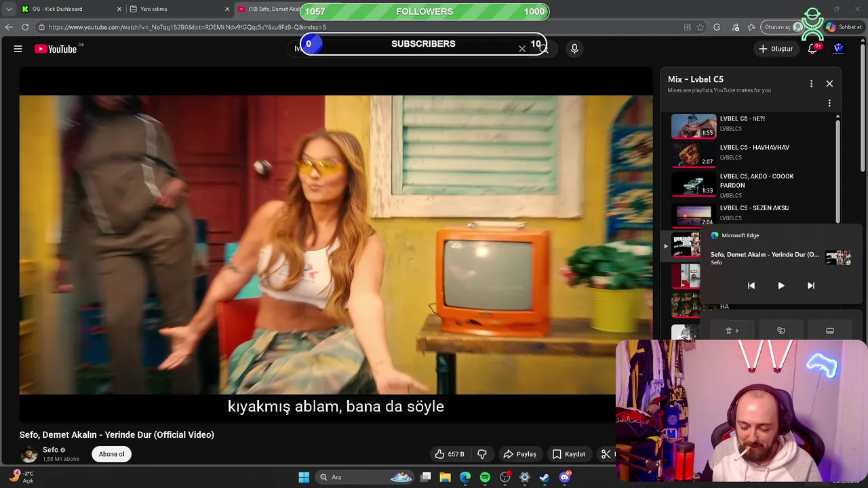Open Discord from the taskbar
Viewport: 868px width, 488px height.
pyautogui.click(x=564, y=477)
